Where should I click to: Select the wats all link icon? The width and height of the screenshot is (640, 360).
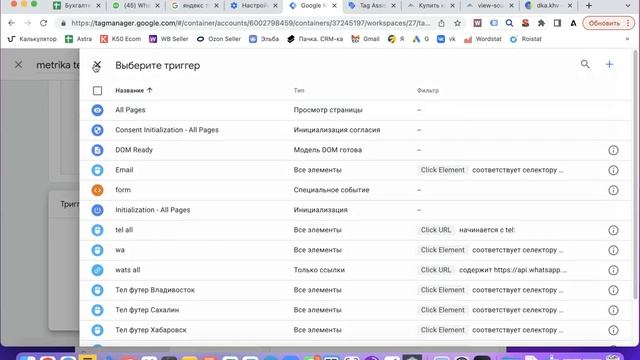(97, 270)
